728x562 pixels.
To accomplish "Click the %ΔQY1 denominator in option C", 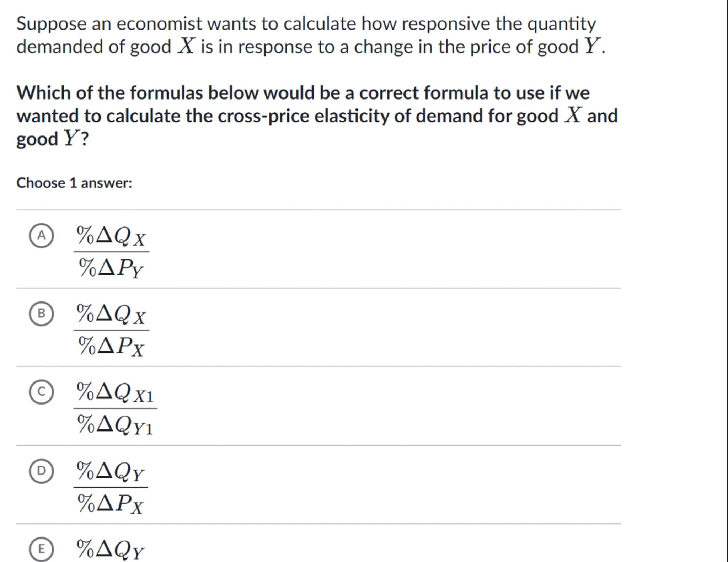I will point(115,425).
